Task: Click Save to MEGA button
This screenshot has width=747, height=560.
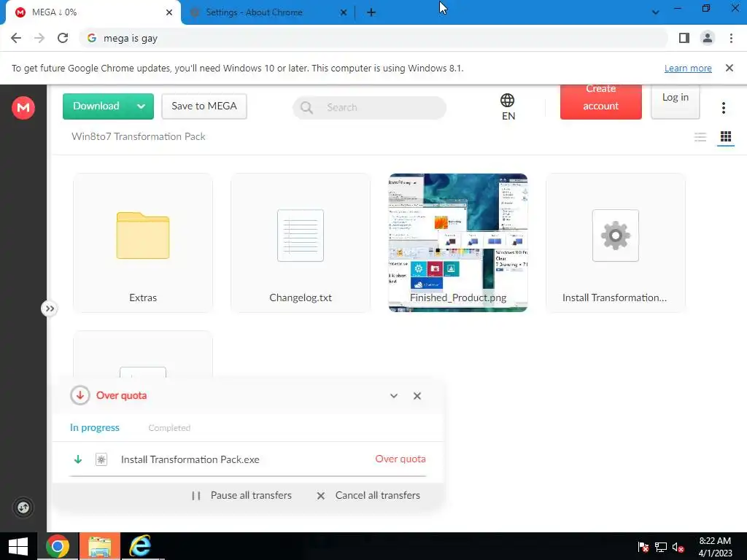Action: [x=204, y=106]
